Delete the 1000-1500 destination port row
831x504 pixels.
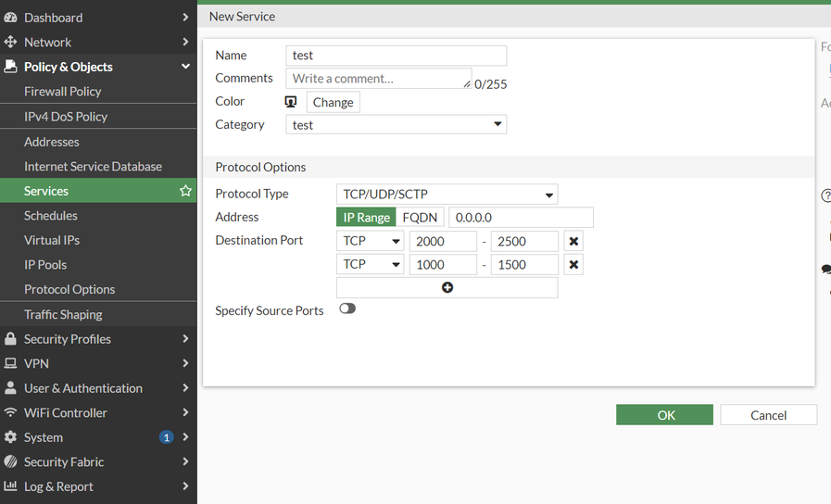click(574, 264)
